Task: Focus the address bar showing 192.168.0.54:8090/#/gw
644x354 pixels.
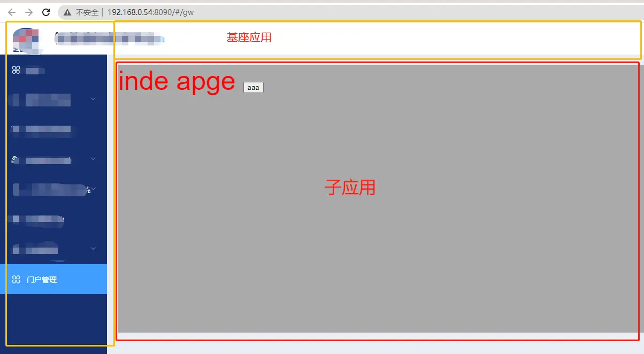Action: tap(350, 12)
